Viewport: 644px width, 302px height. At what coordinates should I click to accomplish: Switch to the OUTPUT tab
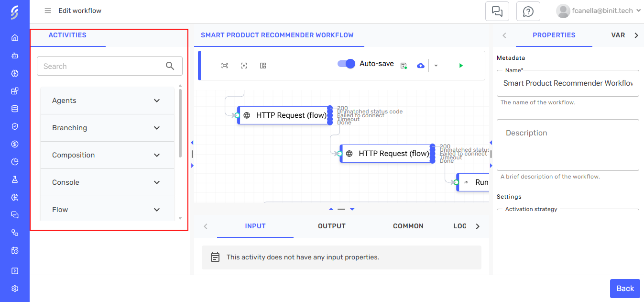(332, 226)
